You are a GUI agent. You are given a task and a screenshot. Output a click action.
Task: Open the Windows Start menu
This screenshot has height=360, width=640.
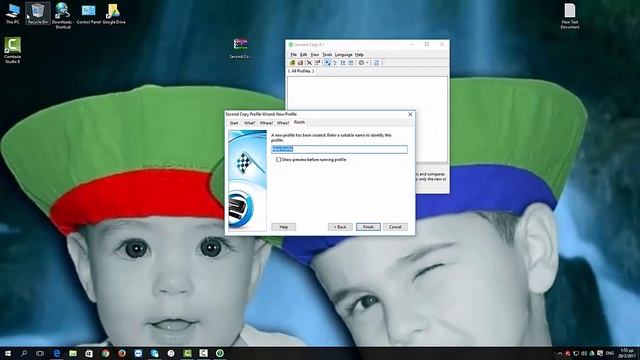click(8, 353)
